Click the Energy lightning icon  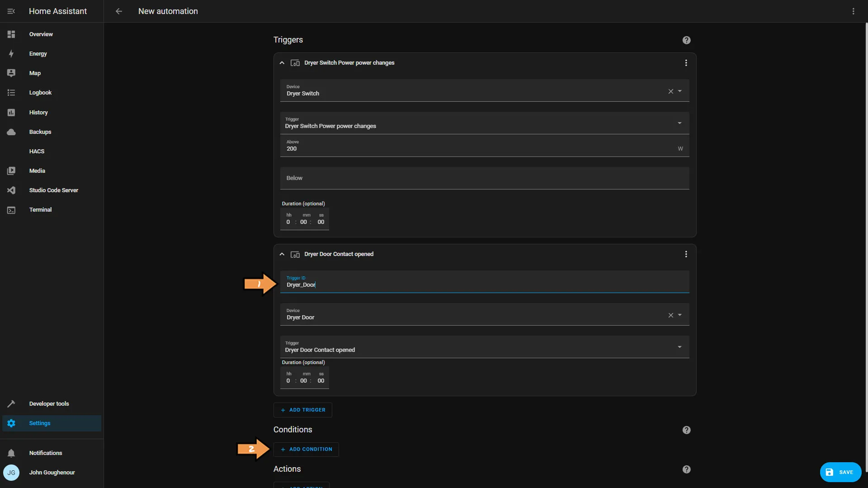11,54
